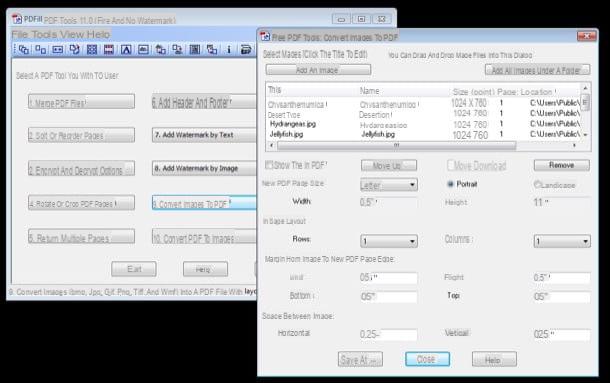Open the Convert PDF to Images toolbar icon
610x383 pixels.
177,49
